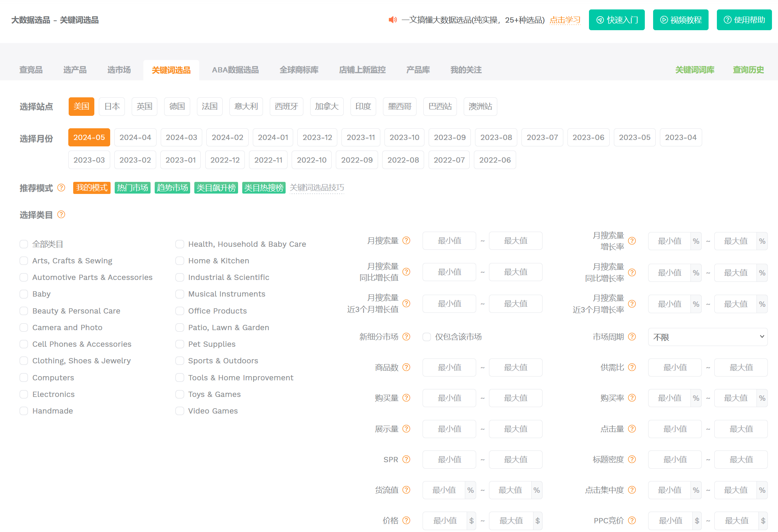This screenshot has width=778, height=532.
Task: Choose the 日本 site option
Action: [112, 106]
